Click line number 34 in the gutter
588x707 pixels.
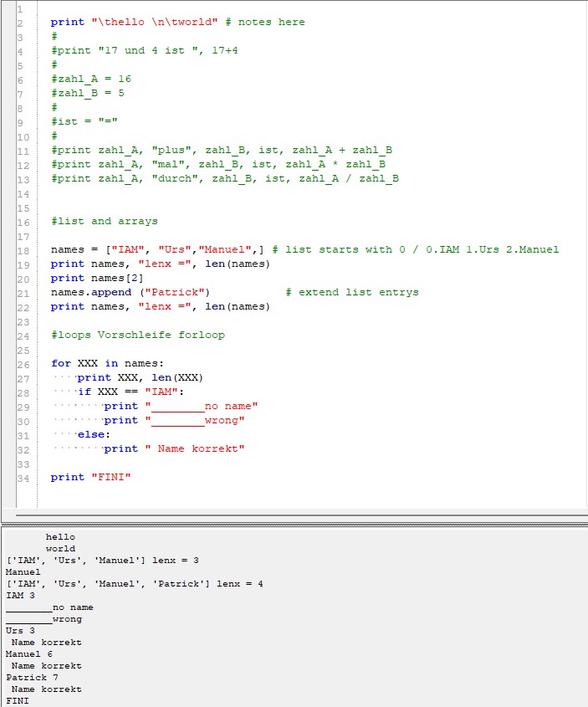[x=23, y=479]
